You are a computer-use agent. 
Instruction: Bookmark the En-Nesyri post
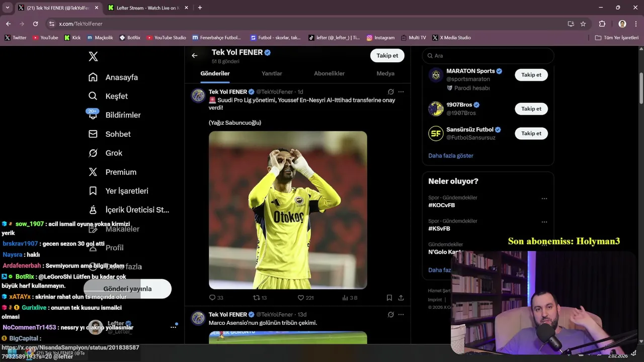[x=389, y=298]
